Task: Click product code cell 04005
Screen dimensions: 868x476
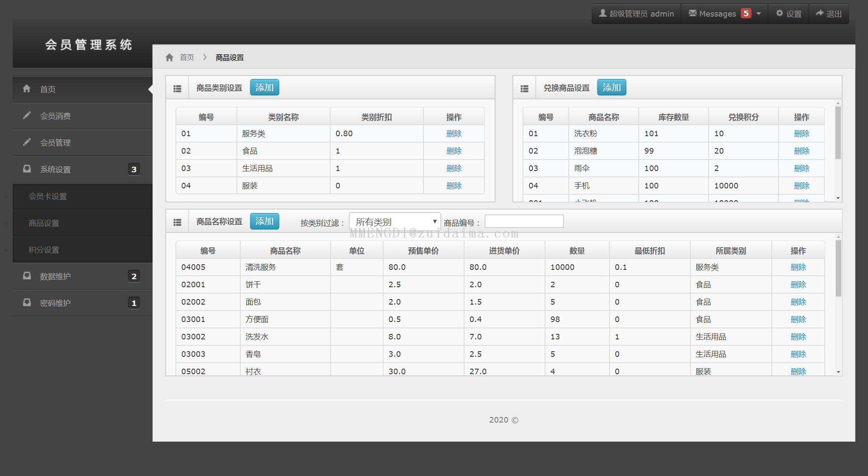Action: coord(208,267)
